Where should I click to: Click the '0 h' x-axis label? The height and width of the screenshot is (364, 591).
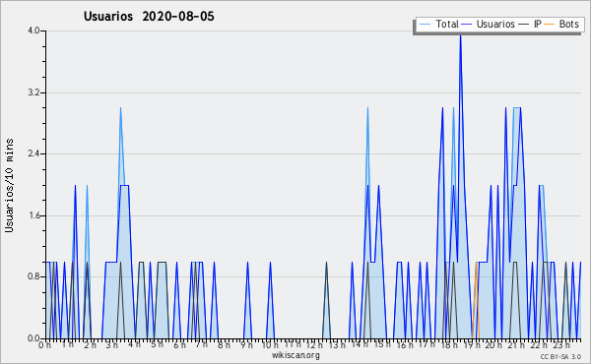(45, 345)
